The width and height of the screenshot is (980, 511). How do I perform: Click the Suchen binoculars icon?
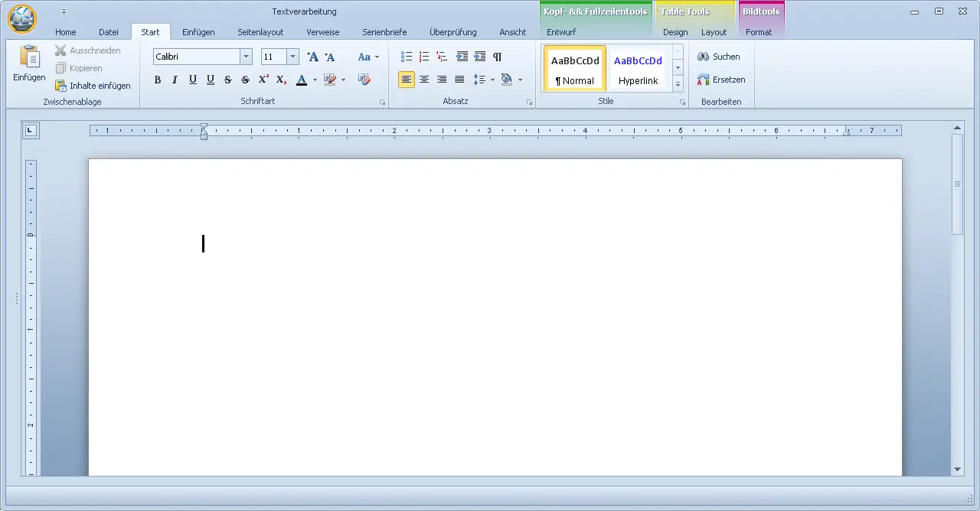tap(703, 57)
